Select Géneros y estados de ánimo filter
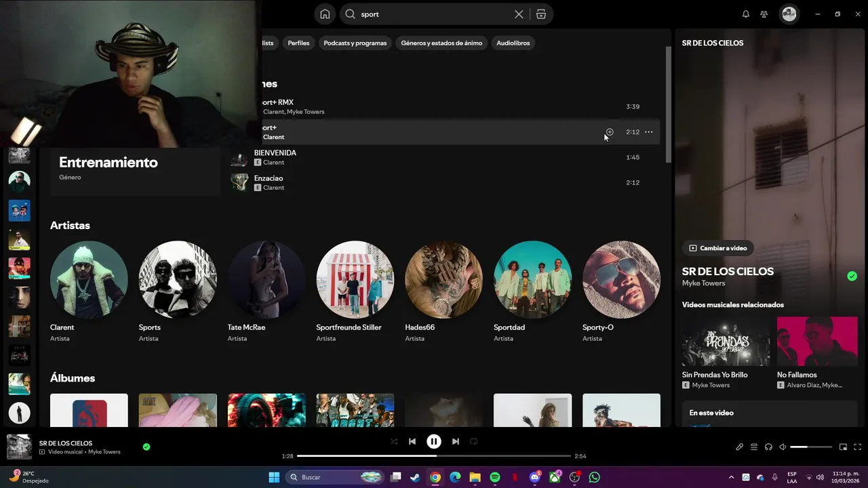The width and height of the screenshot is (868, 488). [x=441, y=43]
